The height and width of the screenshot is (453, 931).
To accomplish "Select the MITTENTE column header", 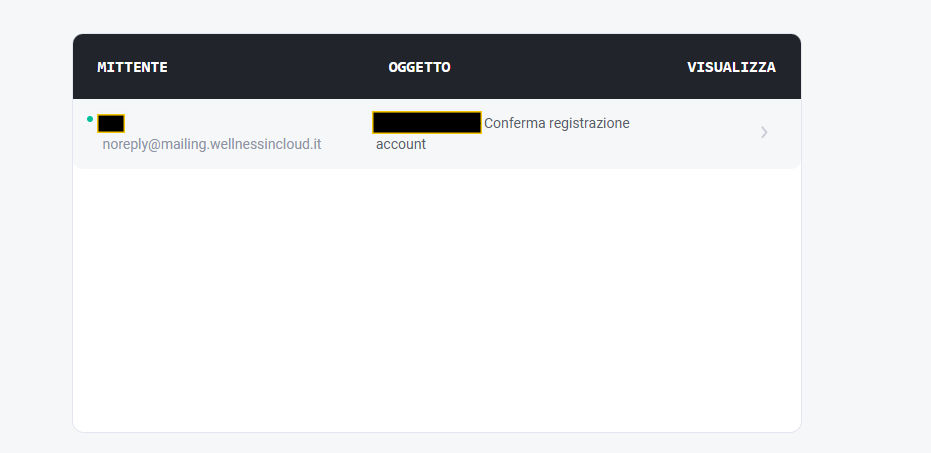I will [x=132, y=67].
